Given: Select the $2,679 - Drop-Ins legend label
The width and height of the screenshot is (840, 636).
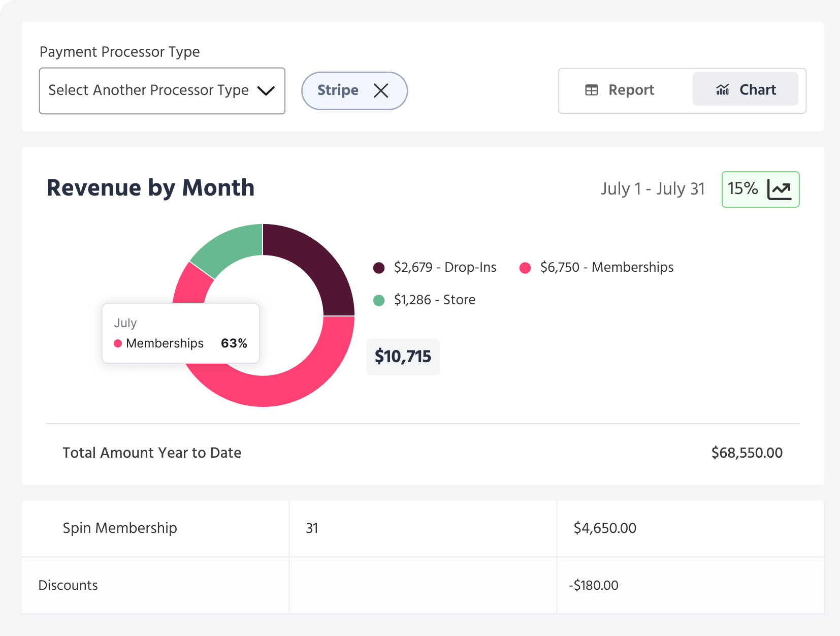Looking at the screenshot, I should [x=445, y=267].
